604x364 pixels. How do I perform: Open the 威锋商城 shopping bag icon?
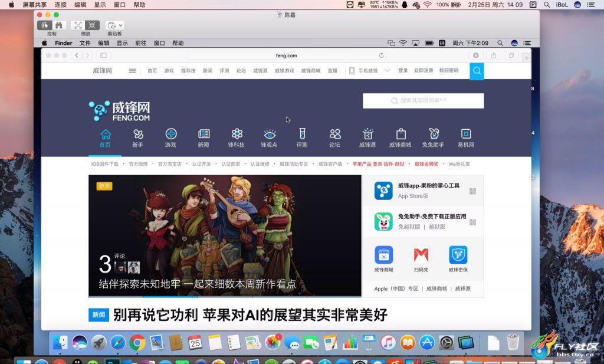coord(401,138)
